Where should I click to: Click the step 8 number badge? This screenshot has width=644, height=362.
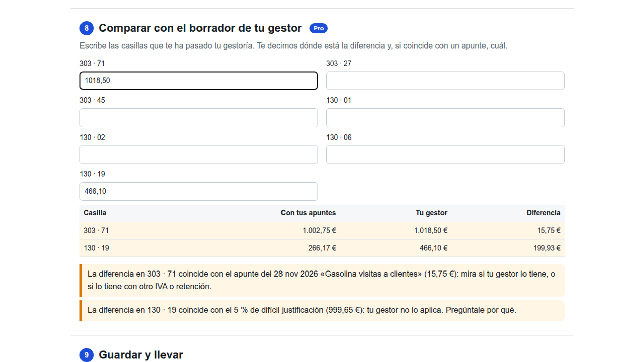click(x=87, y=28)
